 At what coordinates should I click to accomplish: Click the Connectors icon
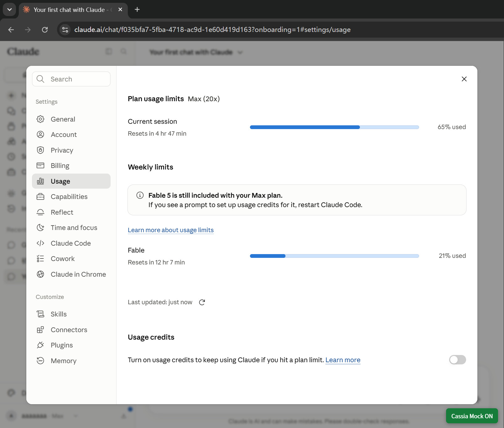click(40, 330)
